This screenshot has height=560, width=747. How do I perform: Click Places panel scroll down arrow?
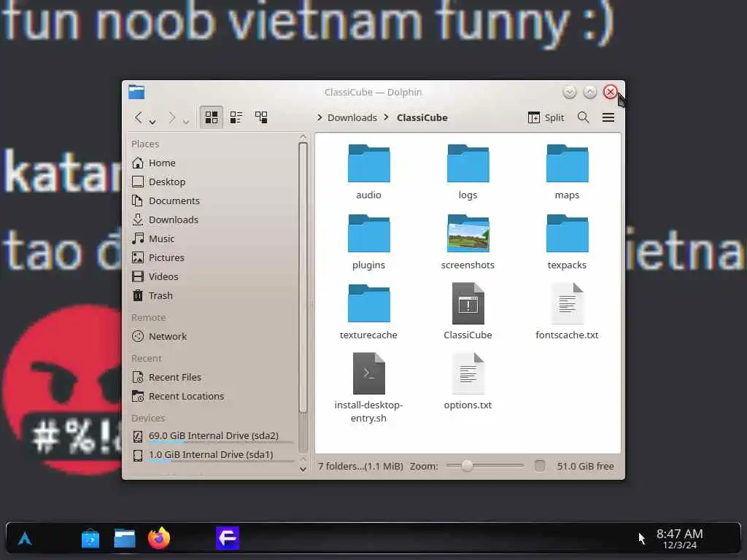(303, 470)
